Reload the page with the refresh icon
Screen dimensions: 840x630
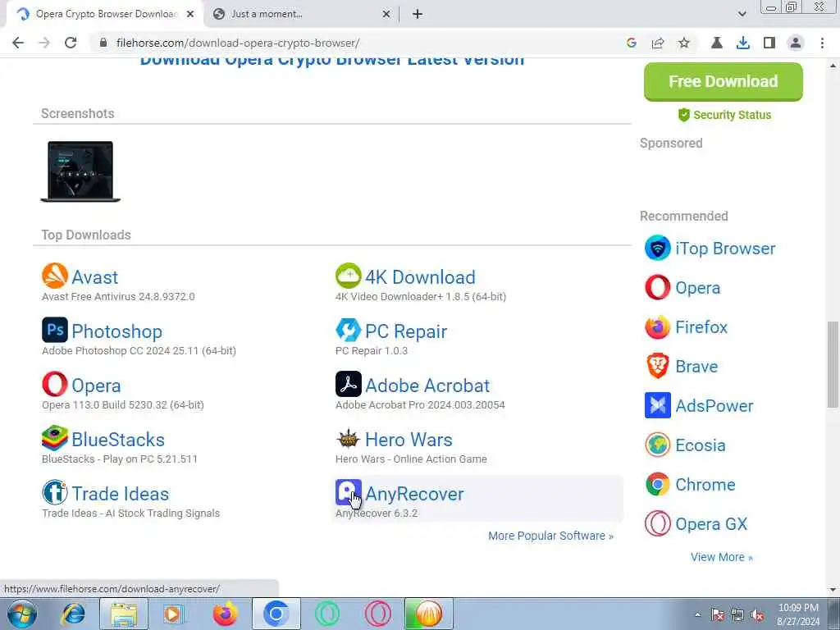click(71, 43)
